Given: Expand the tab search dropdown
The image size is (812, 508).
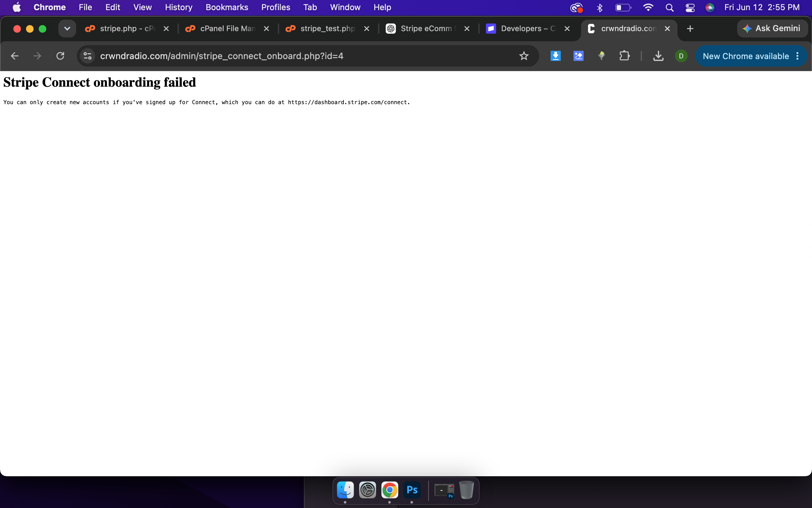Looking at the screenshot, I should pos(67,29).
